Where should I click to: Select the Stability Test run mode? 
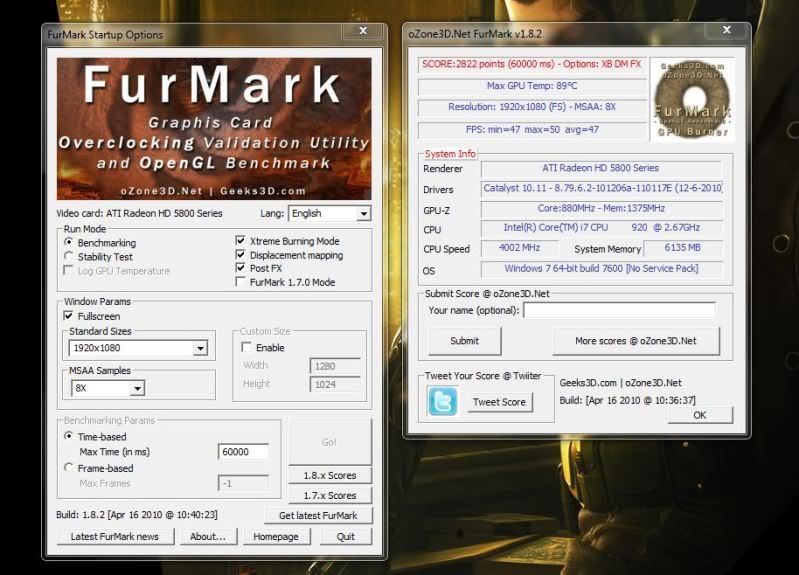[69, 257]
